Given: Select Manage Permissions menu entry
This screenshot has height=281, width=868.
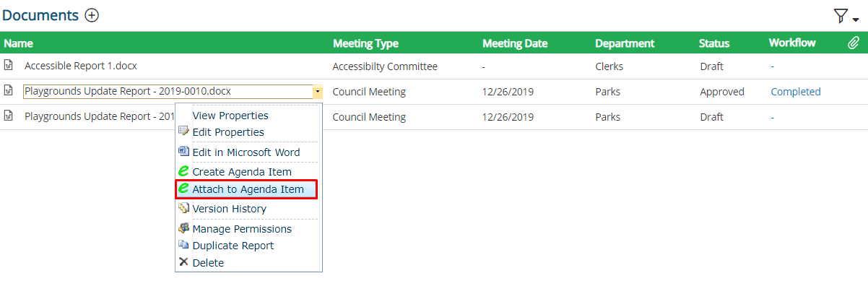Looking at the screenshot, I should pyautogui.click(x=242, y=229).
